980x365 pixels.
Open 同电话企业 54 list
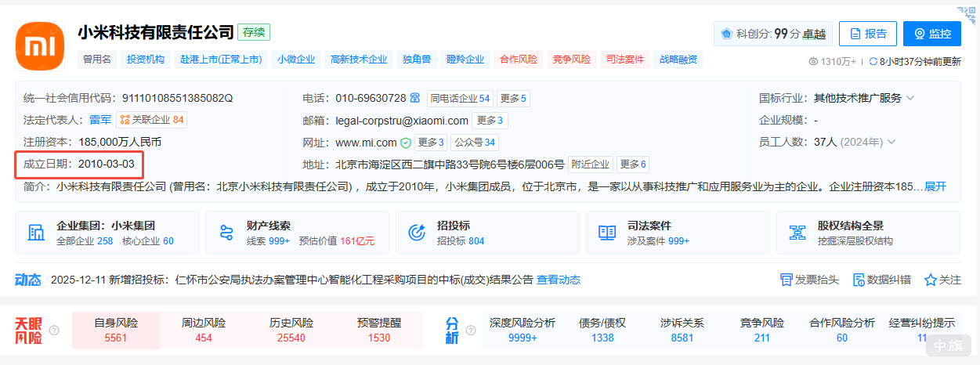click(460, 99)
